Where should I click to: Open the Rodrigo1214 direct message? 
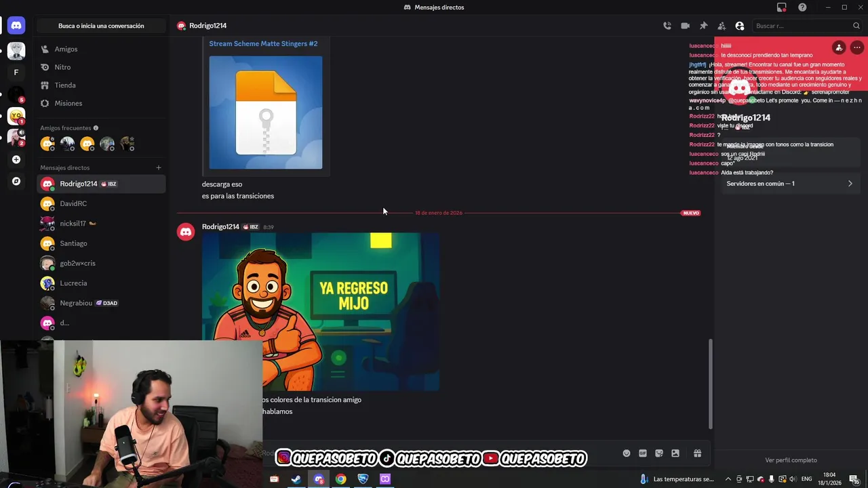tap(101, 184)
